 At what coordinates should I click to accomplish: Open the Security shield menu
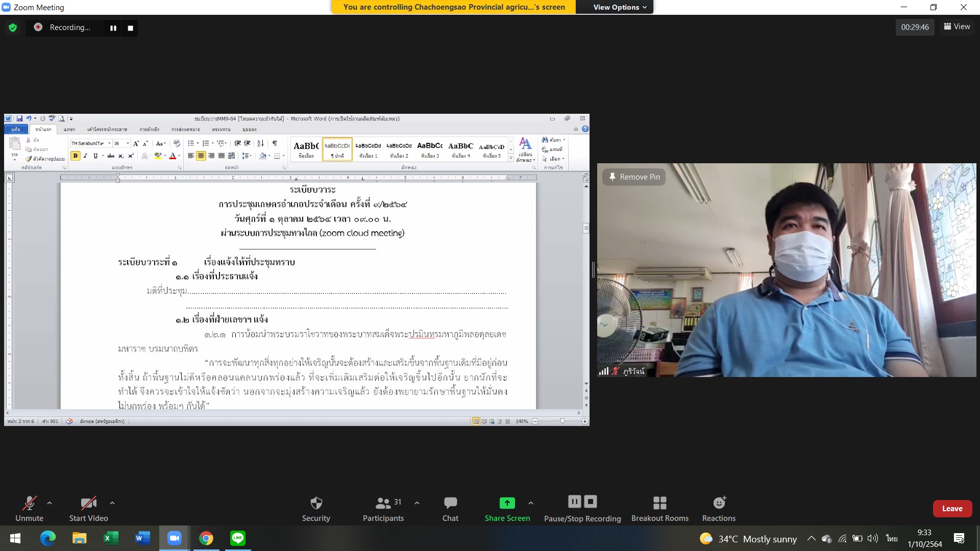316,509
